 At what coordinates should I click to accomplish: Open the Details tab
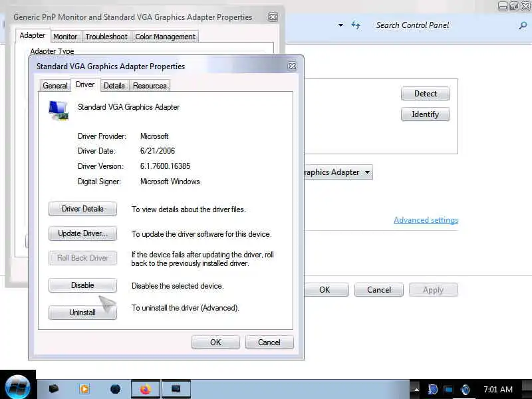114,86
